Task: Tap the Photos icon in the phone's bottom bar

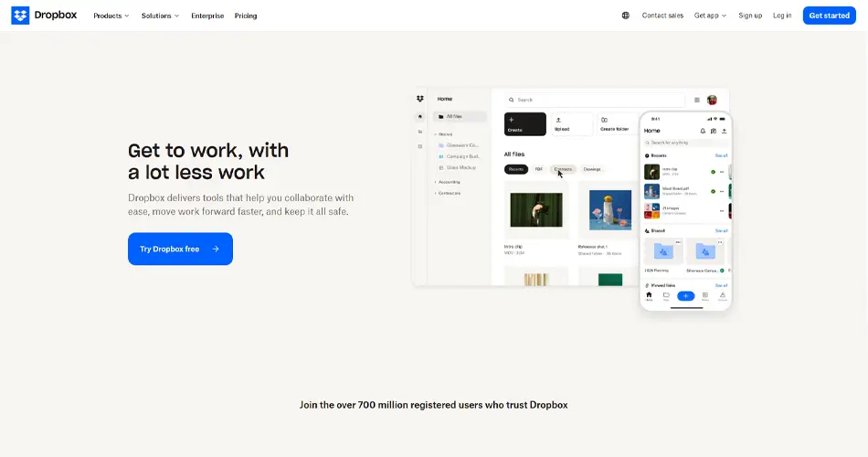Action: tap(704, 296)
